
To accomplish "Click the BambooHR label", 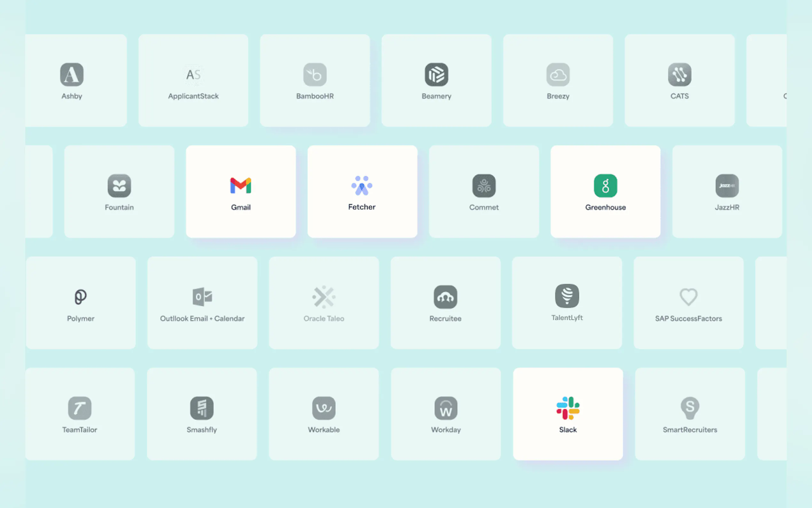I will click(315, 96).
